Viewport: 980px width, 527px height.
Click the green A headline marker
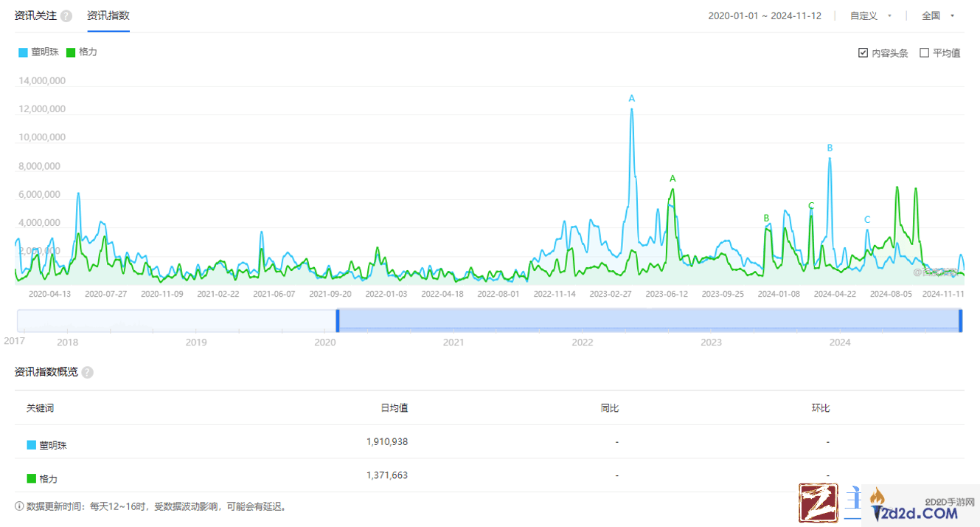pyautogui.click(x=673, y=179)
